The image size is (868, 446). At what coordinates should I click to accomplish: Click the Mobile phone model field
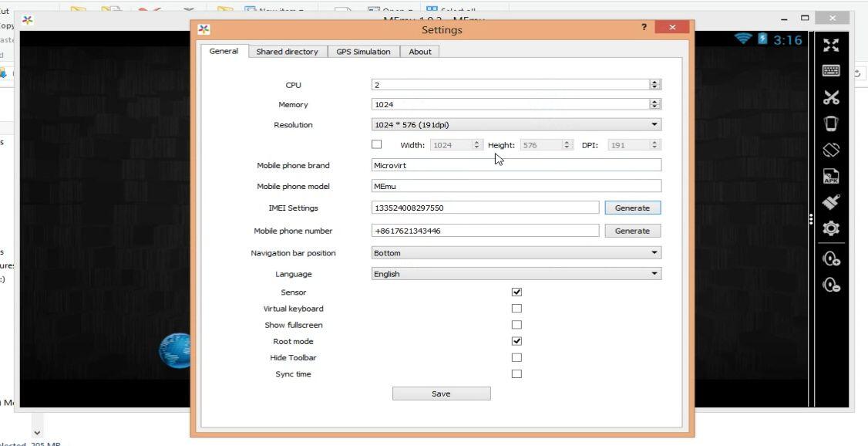(x=516, y=186)
